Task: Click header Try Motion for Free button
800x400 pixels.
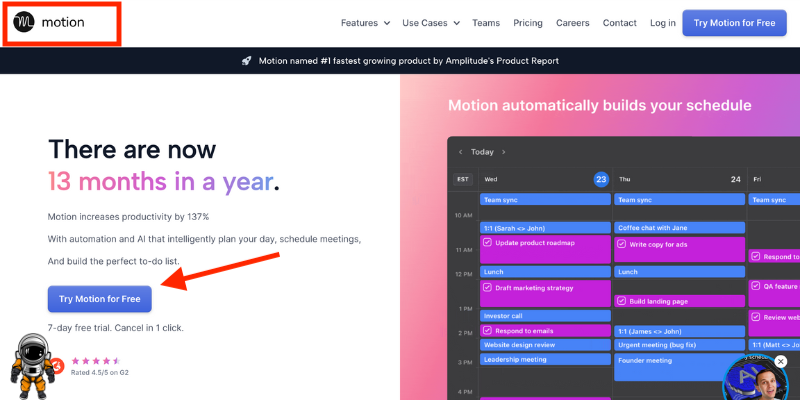Action: pos(734,23)
